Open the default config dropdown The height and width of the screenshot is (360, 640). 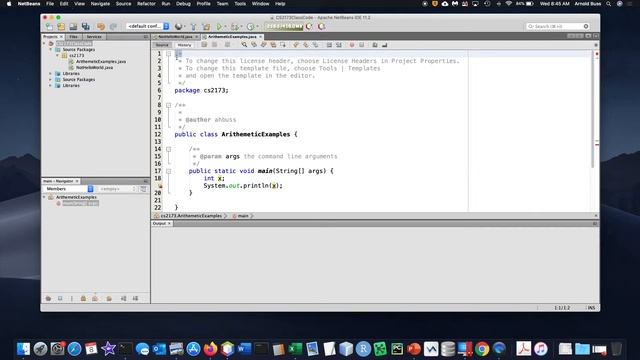(148, 26)
